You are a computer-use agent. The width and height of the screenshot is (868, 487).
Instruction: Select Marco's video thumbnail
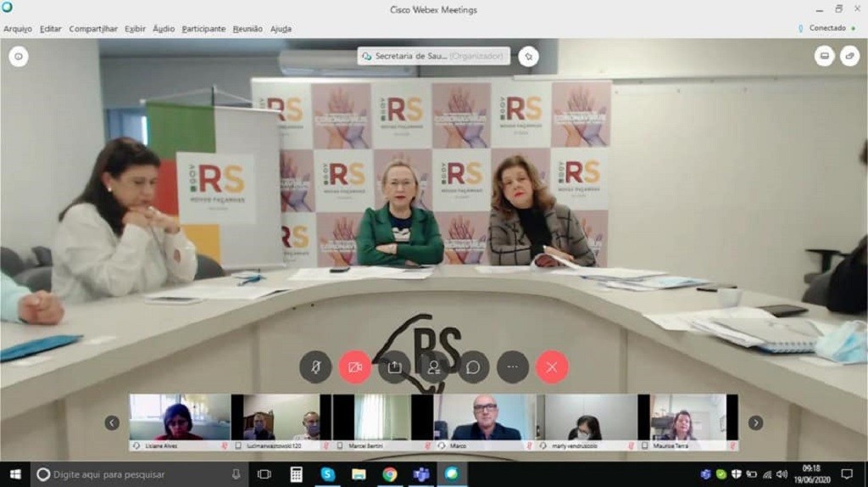coord(485,417)
